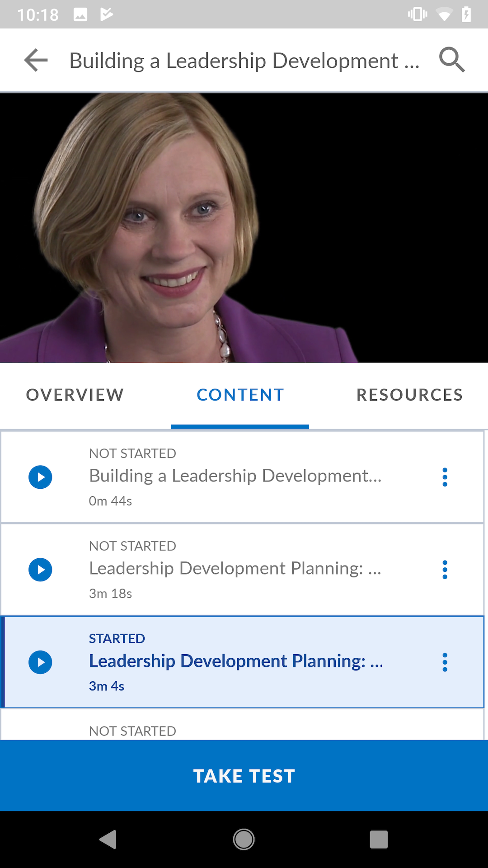Tap the image notification icon in status bar
The height and width of the screenshot is (868, 488).
(80, 14)
